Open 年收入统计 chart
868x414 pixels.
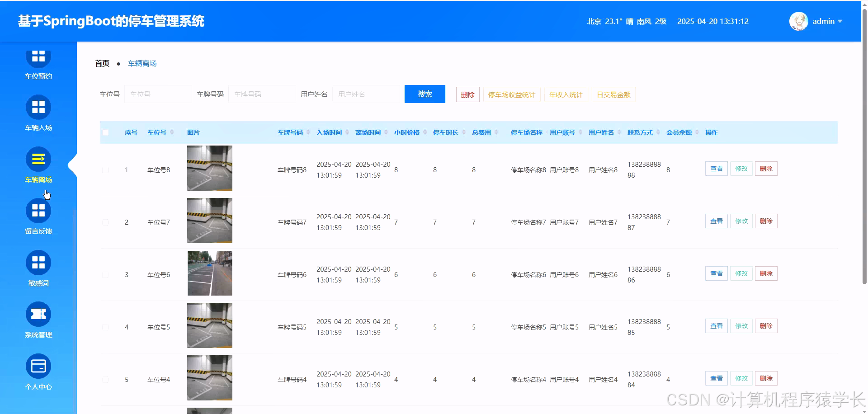click(566, 94)
